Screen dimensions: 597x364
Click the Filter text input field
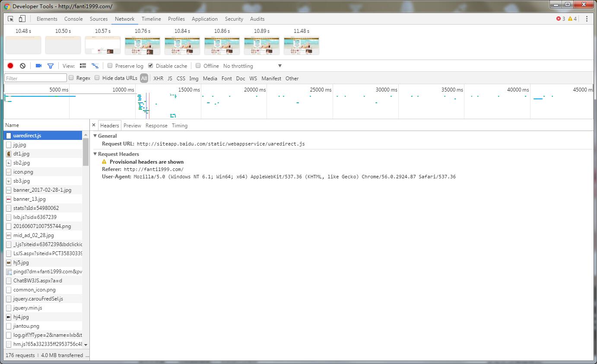coord(35,78)
